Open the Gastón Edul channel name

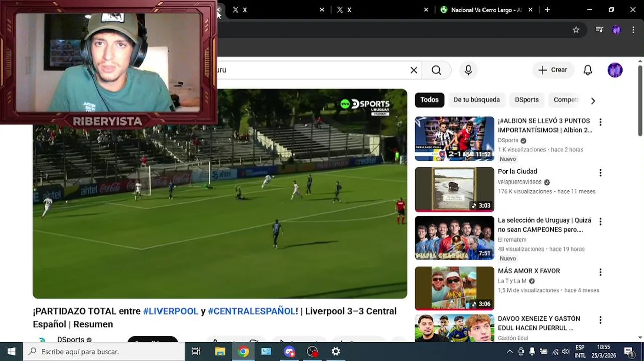[x=513, y=339]
